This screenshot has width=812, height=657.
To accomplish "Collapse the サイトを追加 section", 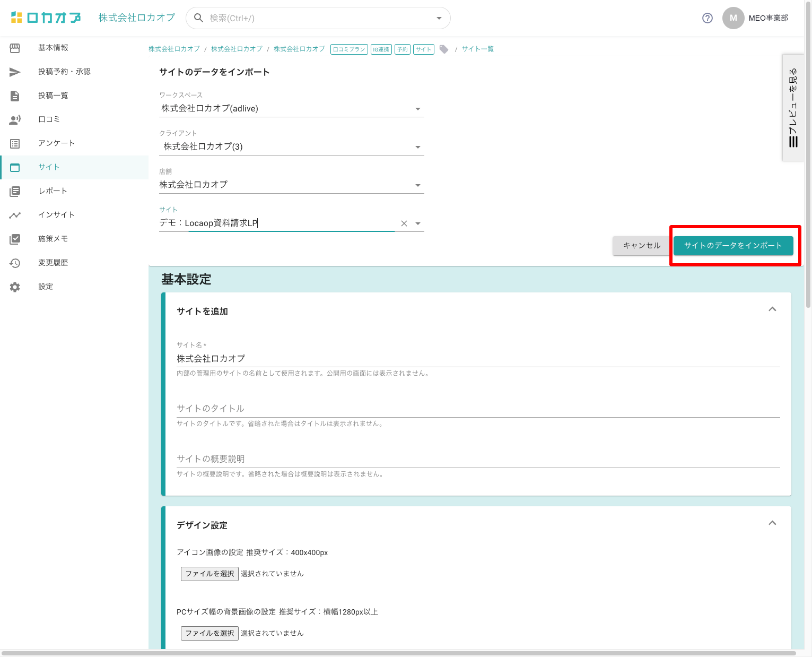I will [772, 309].
